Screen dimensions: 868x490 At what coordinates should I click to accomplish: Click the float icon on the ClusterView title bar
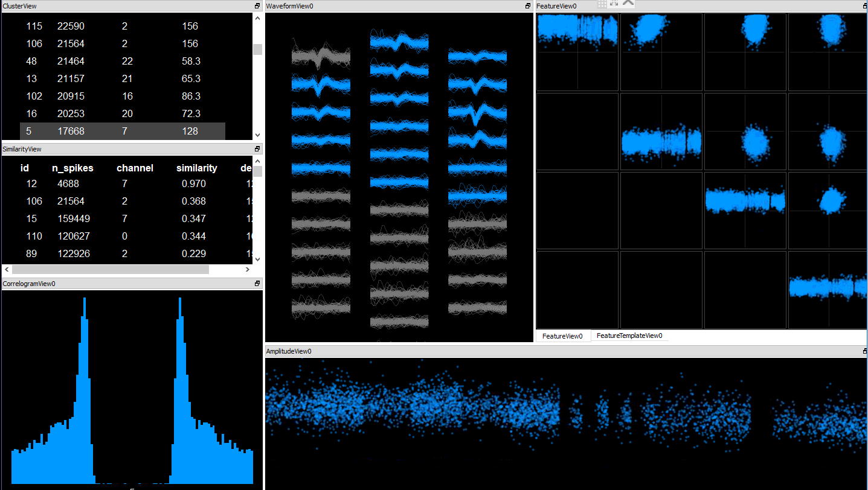pos(257,6)
